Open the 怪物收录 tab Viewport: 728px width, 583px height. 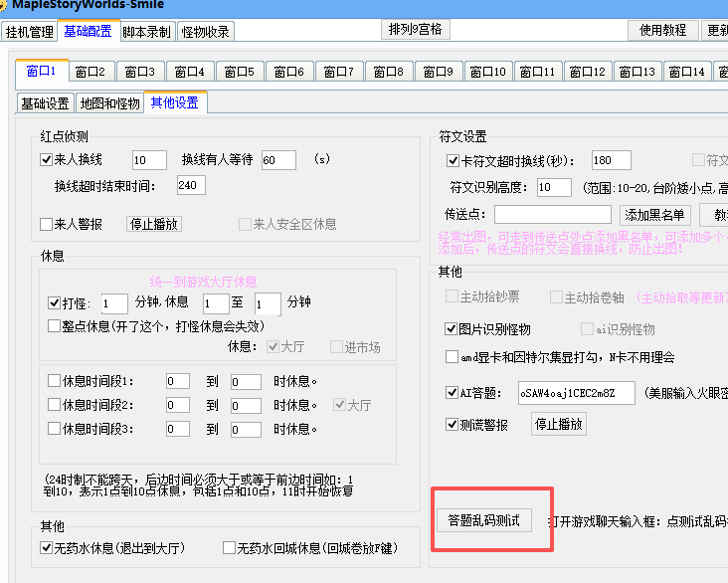(x=206, y=32)
